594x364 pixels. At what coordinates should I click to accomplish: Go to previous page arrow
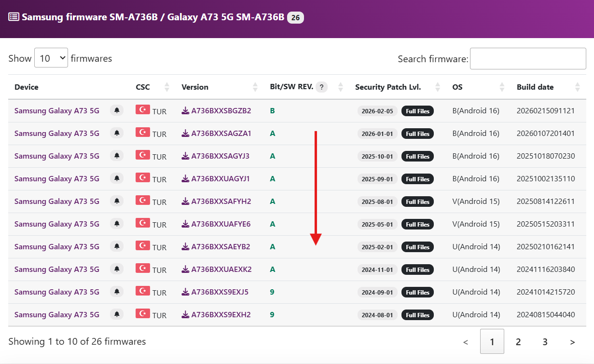(466, 342)
